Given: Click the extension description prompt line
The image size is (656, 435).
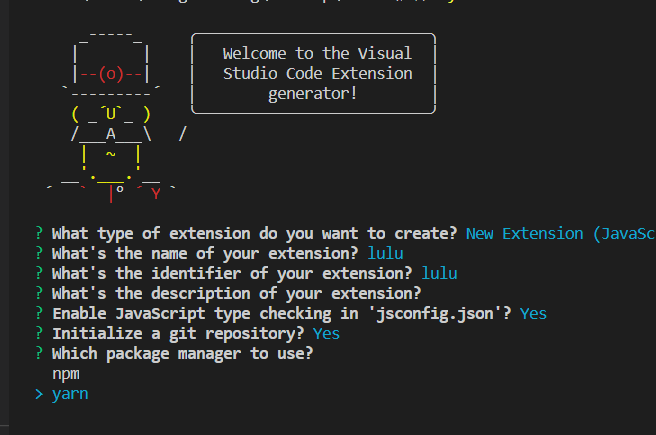Looking at the screenshot, I should (x=236, y=293).
